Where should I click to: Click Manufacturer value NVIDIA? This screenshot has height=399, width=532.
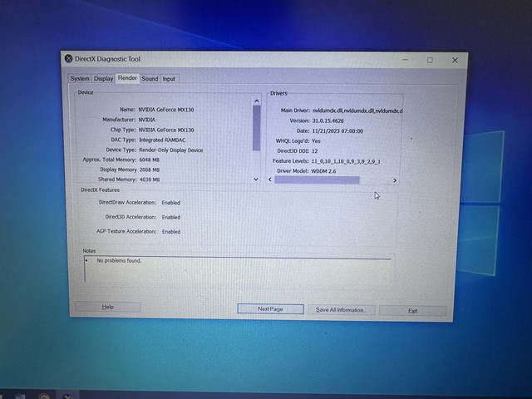coord(147,120)
